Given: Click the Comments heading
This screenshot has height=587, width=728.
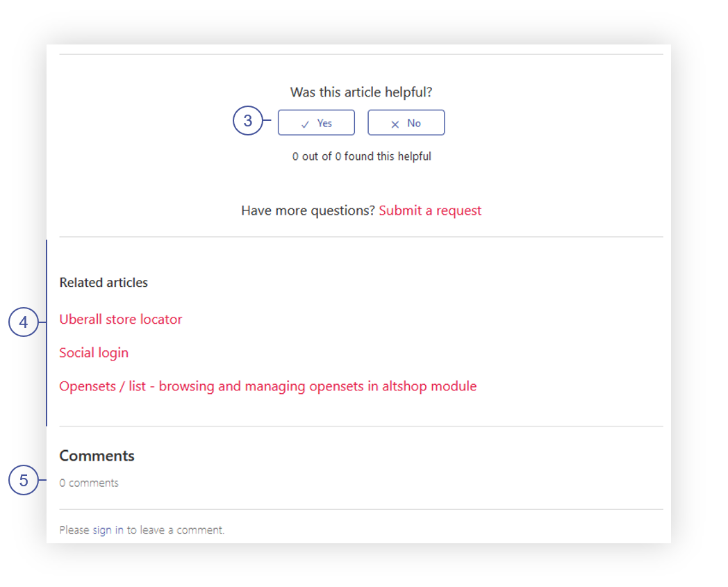Looking at the screenshot, I should pyautogui.click(x=97, y=456).
